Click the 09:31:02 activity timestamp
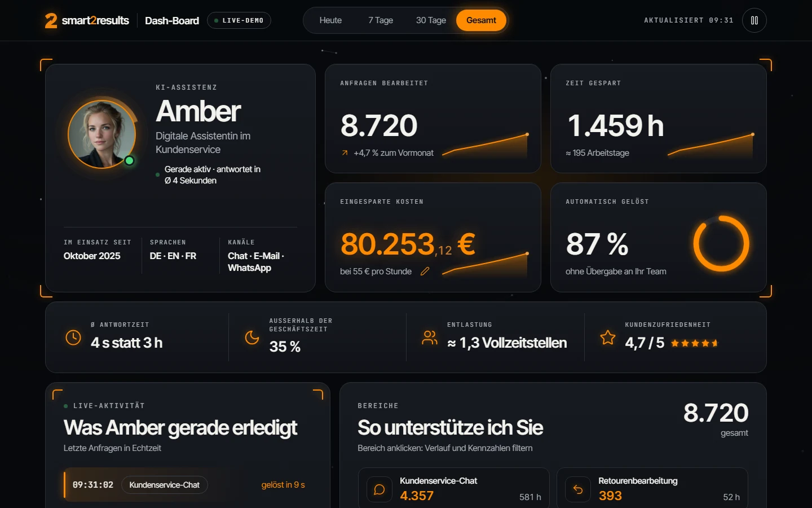The width and height of the screenshot is (812, 508). (93, 485)
